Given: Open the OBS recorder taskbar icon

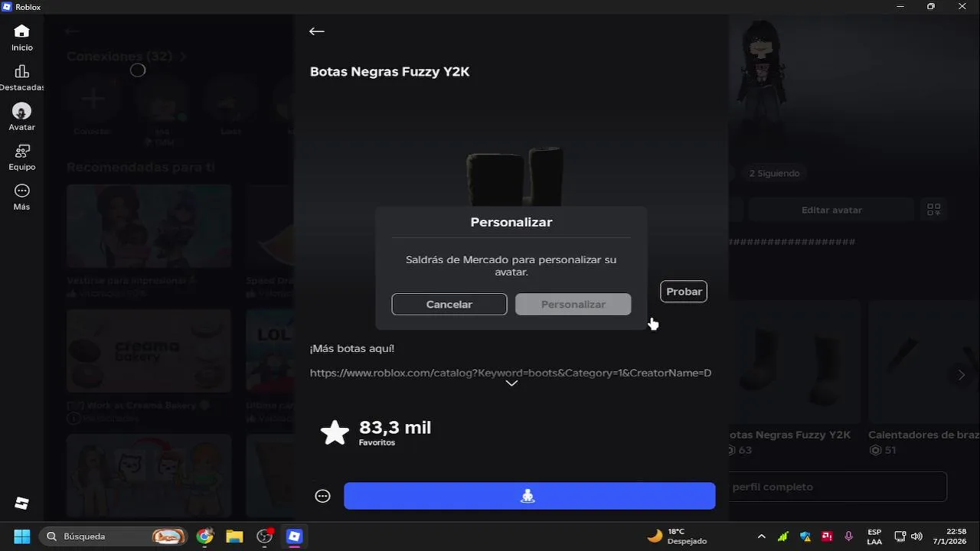Looking at the screenshot, I should point(264,536).
